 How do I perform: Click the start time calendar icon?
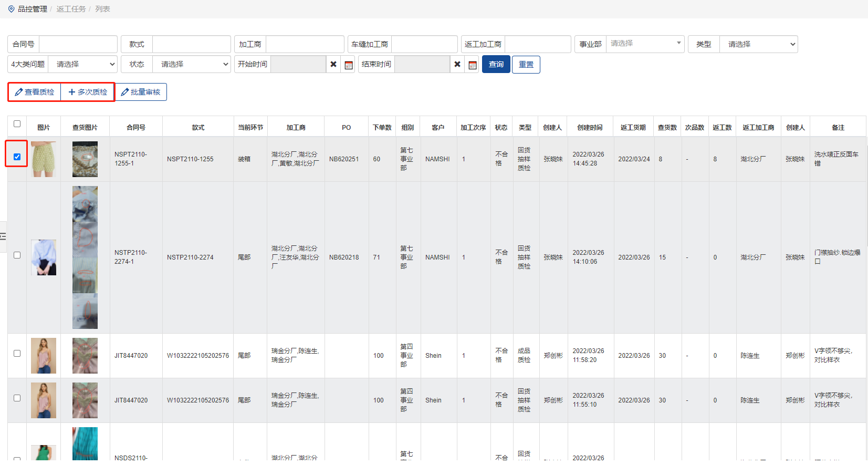[x=348, y=65]
